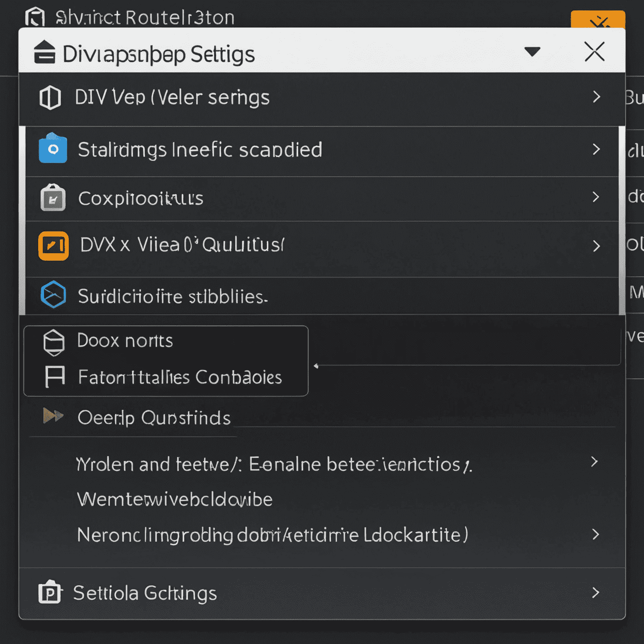The image size is (644, 644).
Task: Click the small arrow marker right of the submenu
Action: [316, 366]
